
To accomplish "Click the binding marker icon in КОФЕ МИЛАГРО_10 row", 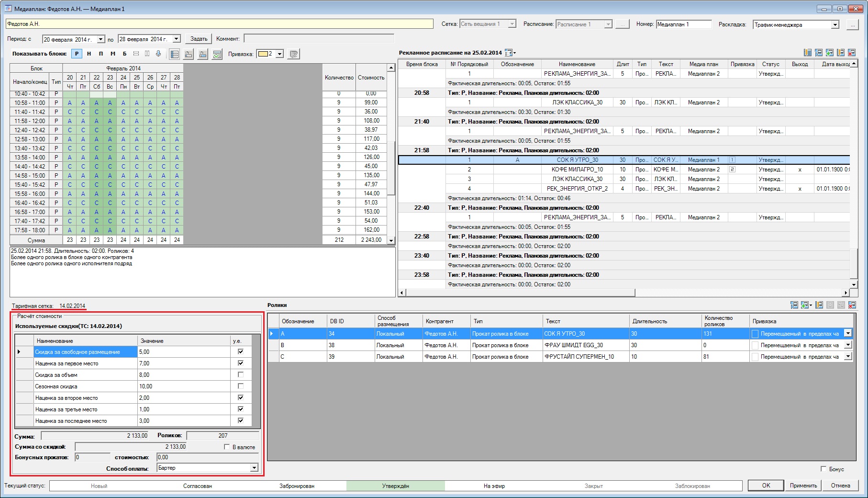I will tap(733, 170).
